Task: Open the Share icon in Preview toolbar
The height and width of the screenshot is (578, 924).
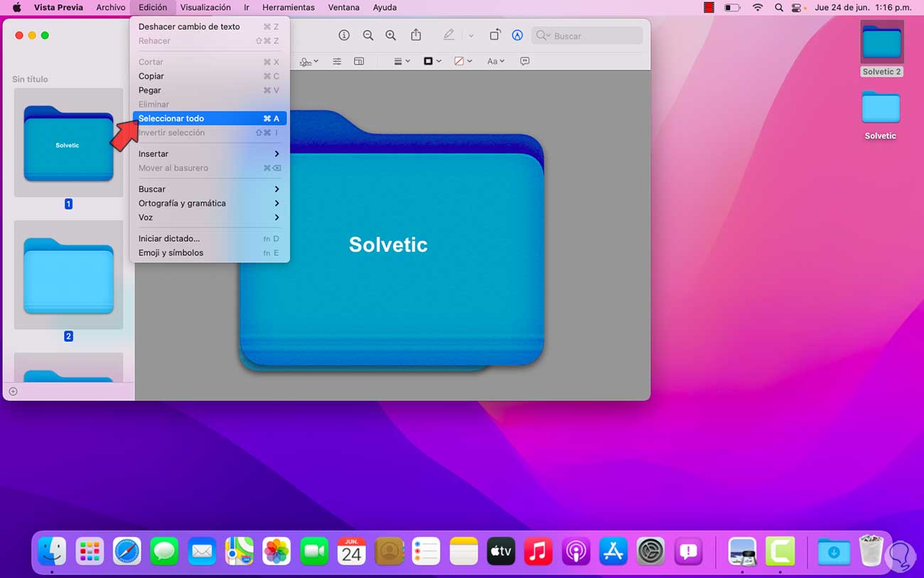Action: point(417,35)
